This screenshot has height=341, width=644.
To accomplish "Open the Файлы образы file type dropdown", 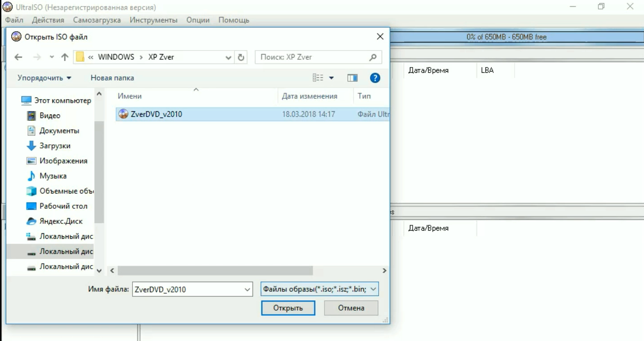I will pos(320,289).
